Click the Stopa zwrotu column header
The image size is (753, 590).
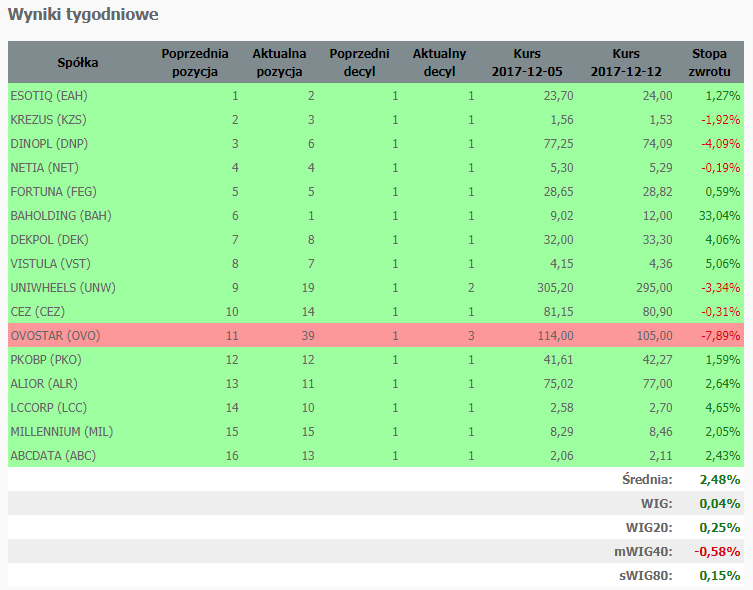pos(709,62)
